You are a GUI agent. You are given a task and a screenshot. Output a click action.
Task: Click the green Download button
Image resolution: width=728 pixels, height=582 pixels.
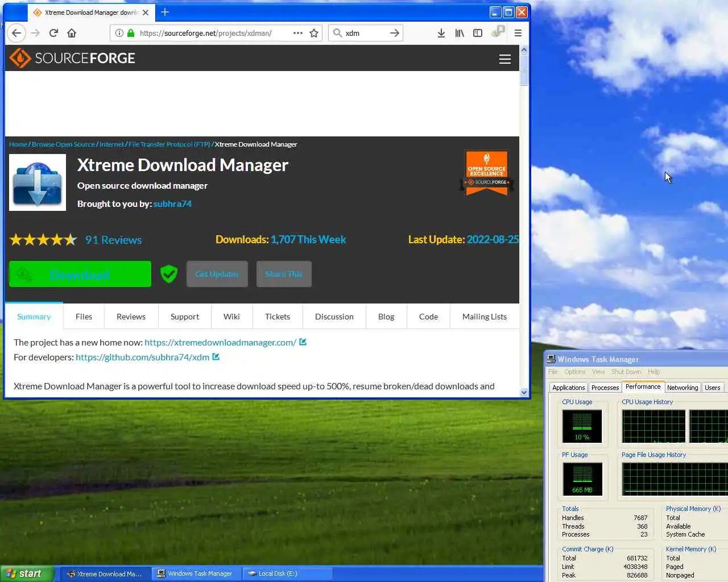(80, 275)
